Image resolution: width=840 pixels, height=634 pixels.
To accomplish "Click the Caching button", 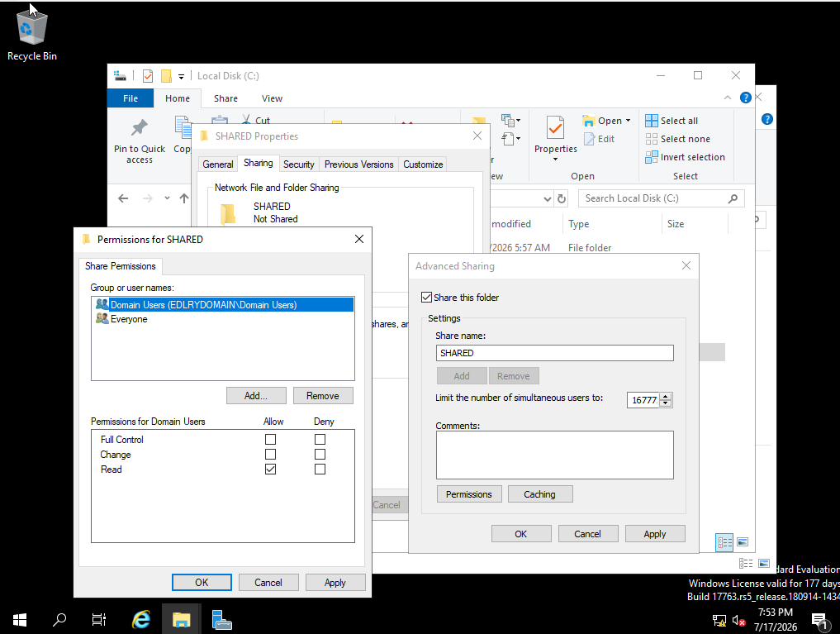I will [x=540, y=494].
